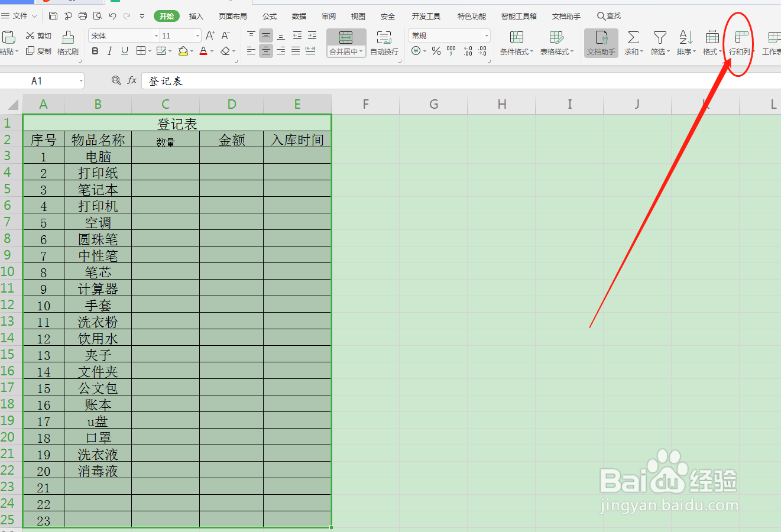Toggle Wrap Text 自动换行
This screenshot has height=532, width=781.
tap(384, 43)
